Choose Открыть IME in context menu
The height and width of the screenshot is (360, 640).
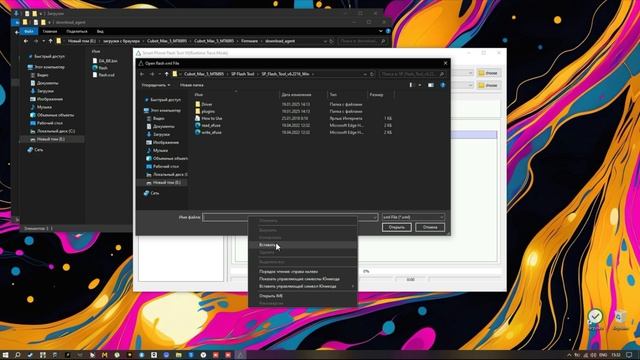302,296
